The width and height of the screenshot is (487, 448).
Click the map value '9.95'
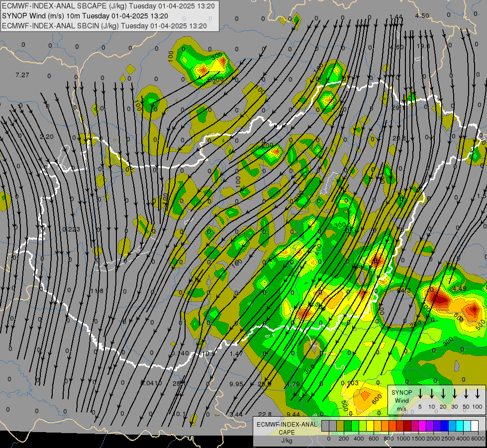point(236,384)
